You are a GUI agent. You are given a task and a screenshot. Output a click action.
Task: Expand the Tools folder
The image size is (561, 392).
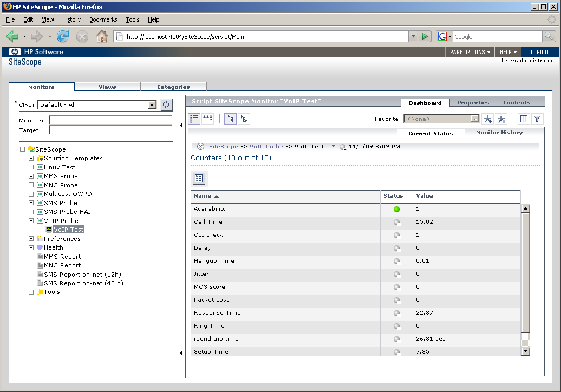[31, 292]
